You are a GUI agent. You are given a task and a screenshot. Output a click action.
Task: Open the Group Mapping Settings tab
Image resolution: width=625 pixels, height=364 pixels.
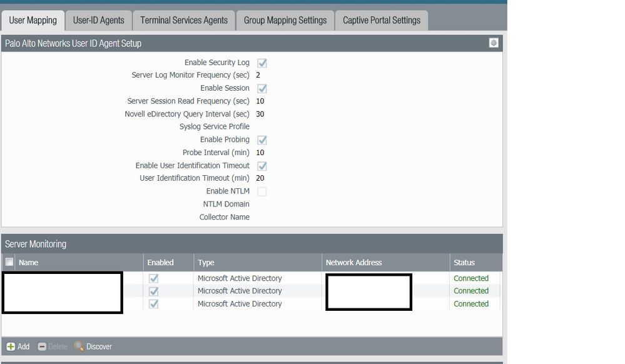[285, 21]
